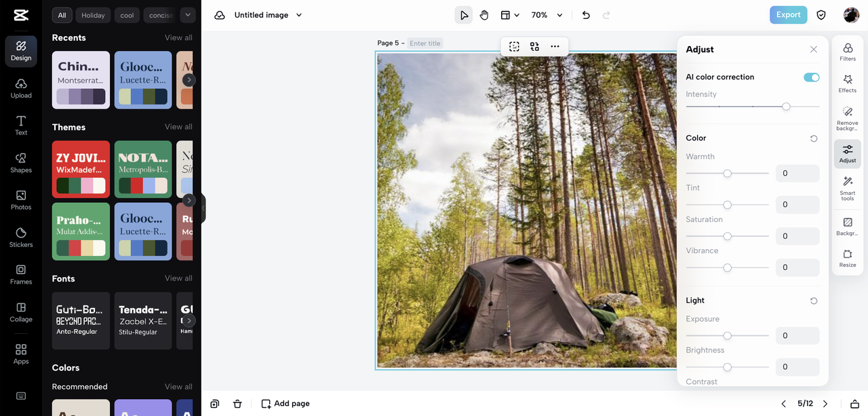The image size is (868, 416).
Task: Open the Effects panel
Action: 847,83
